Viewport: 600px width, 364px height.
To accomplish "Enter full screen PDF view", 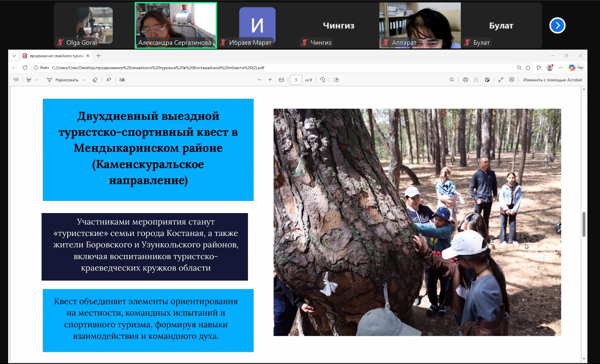I will 501,80.
